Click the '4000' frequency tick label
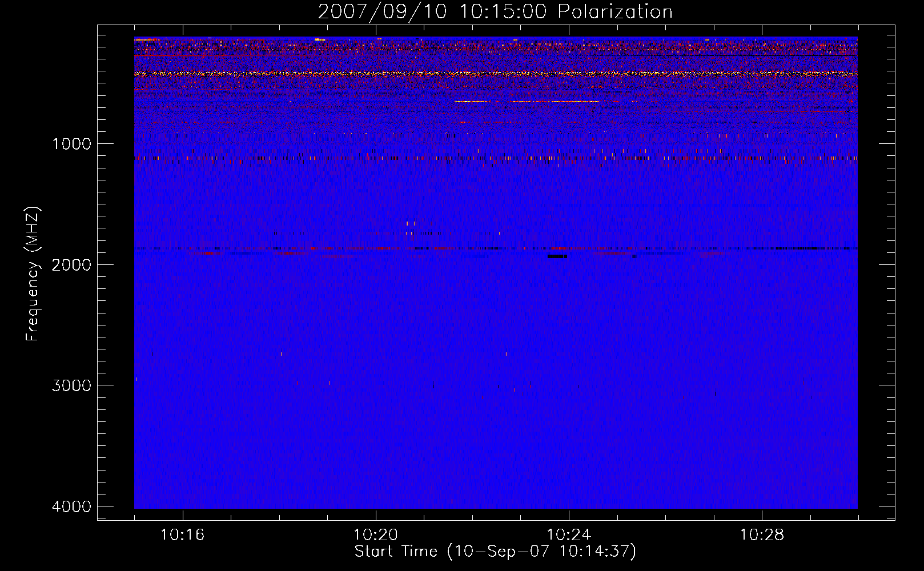The image size is (924, 571). pos(71,506)
